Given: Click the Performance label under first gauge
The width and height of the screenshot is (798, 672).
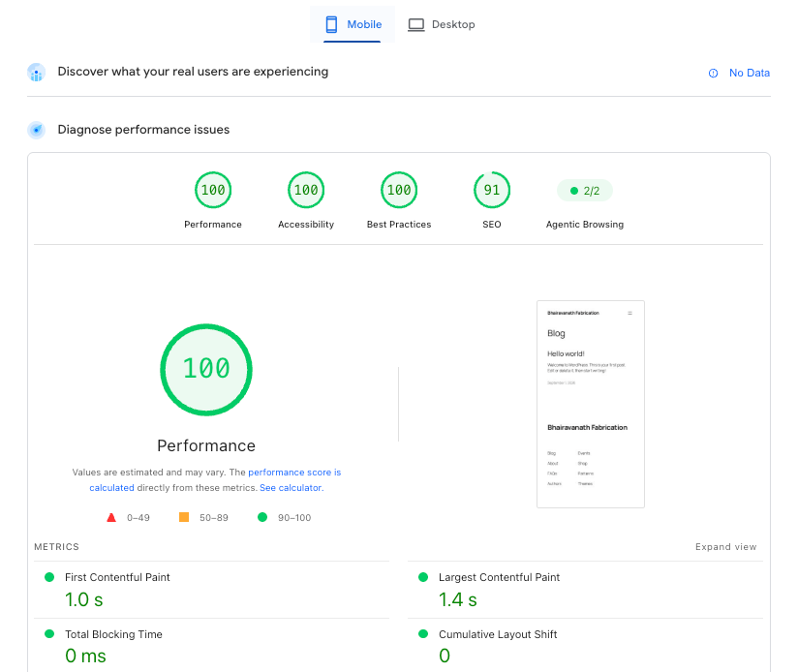Looking at the screenshot, I should click(x=213, y=225).
